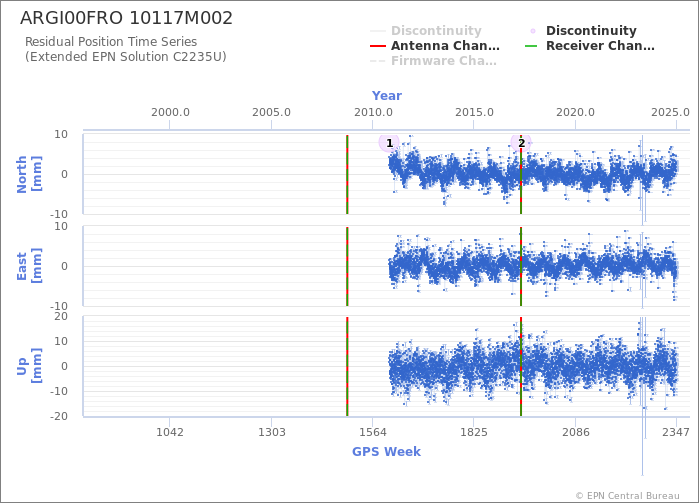Click the North [mm] axis label
The height and width of the screenshot is (504, 700).
[x=29, y=174]
